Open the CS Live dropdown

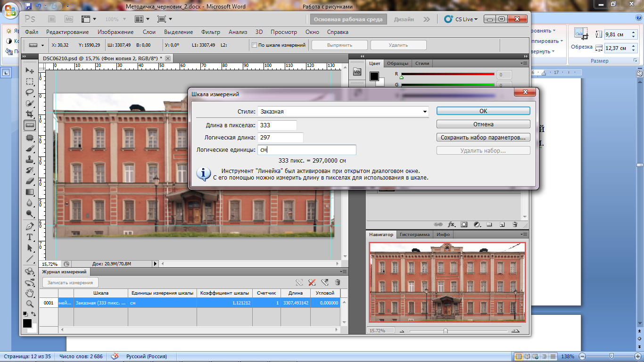pos(461,19)
